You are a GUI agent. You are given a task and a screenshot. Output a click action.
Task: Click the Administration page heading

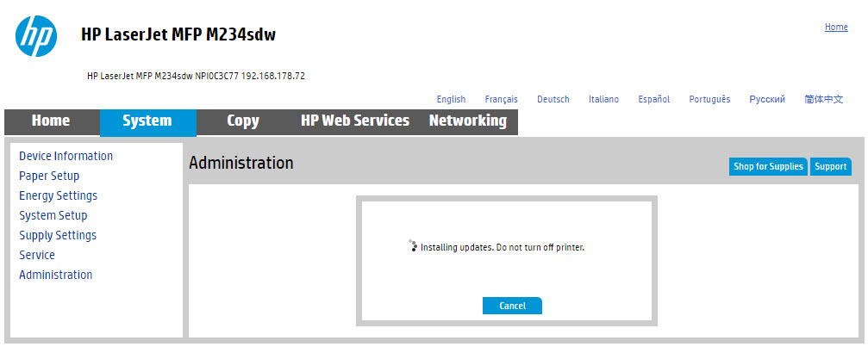[240, 164]
